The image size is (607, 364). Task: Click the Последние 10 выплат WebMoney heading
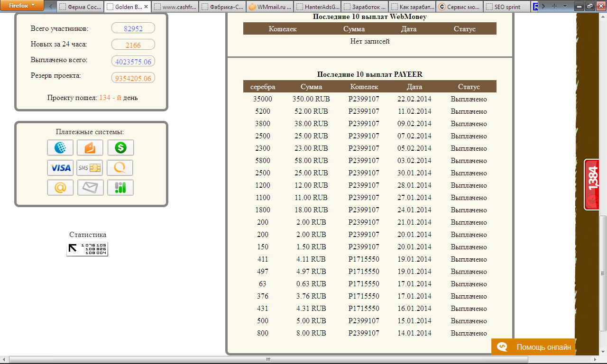[x=370, y=17]
